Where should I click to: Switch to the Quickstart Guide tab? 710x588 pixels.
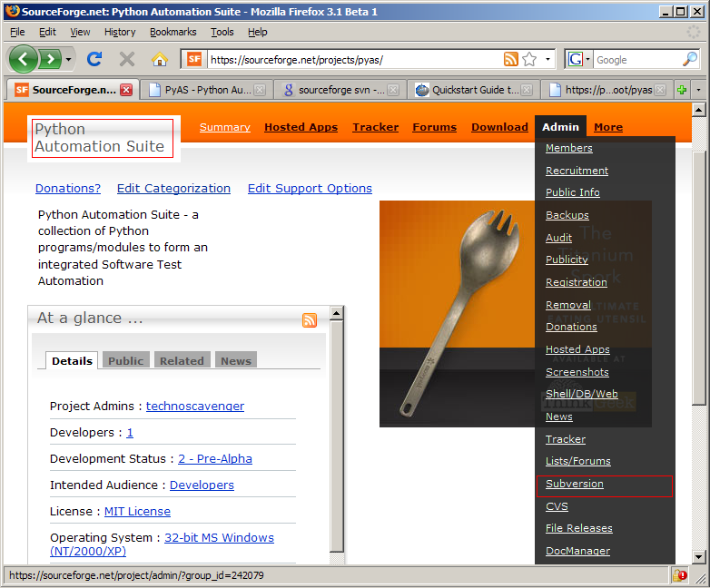(x=474, y=90)
